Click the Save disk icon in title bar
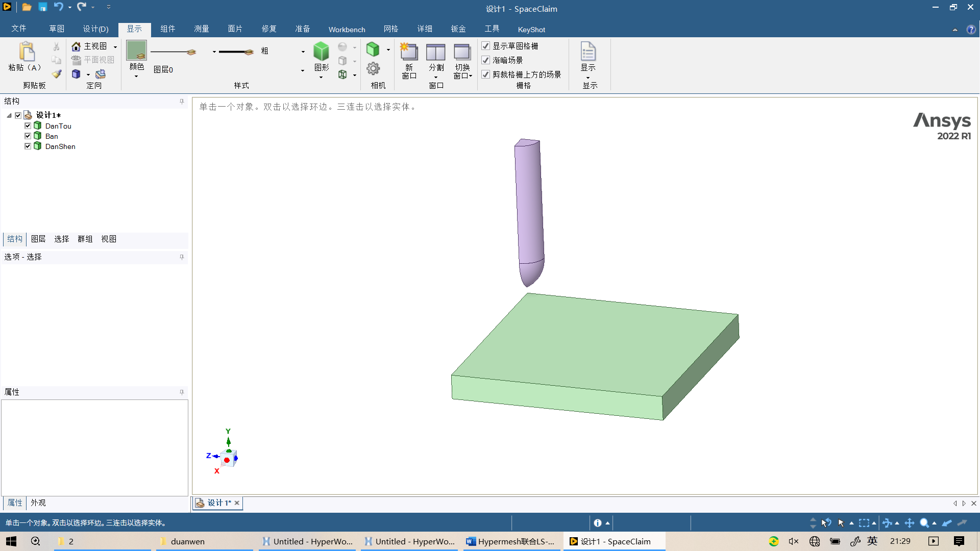Viewport: 980px width, 551px height. click(43, 7)
